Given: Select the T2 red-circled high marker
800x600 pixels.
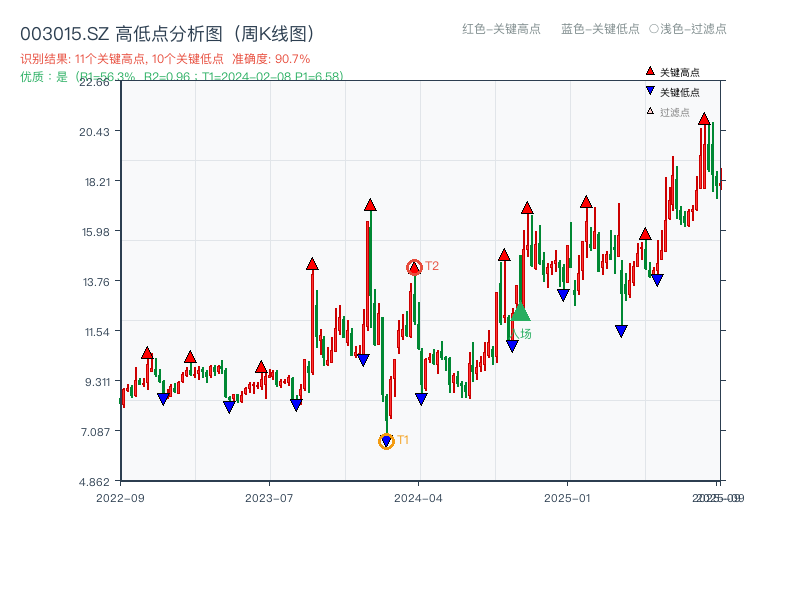Looking at the screenshot, I should [x=413, y=266].
